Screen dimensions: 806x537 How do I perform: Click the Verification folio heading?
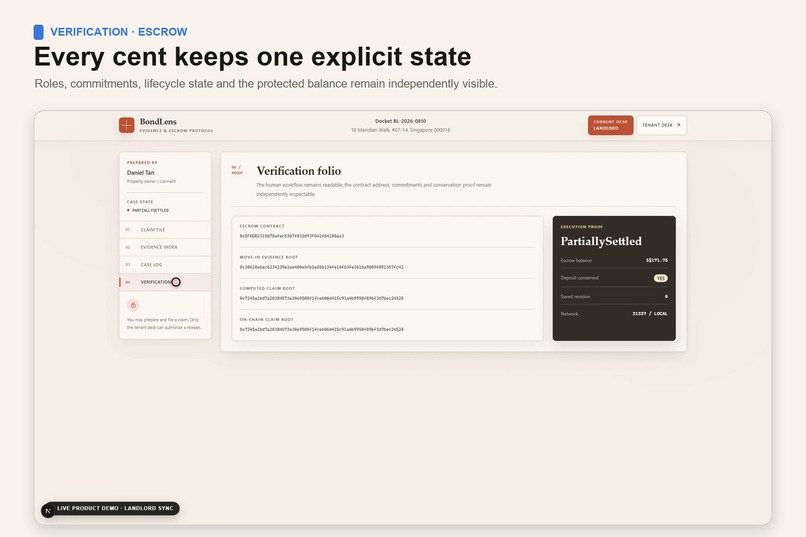pyautogui.click(x=299, y=171)
